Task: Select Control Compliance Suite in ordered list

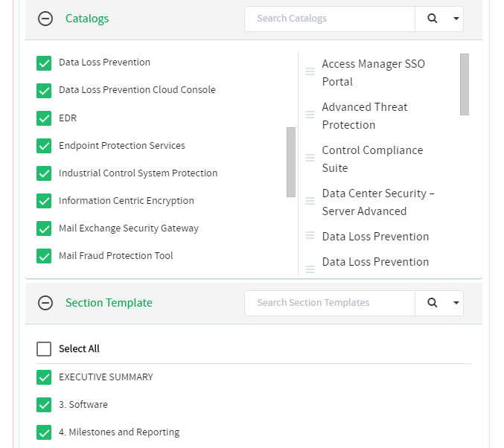Action: [x=372, y=159]
